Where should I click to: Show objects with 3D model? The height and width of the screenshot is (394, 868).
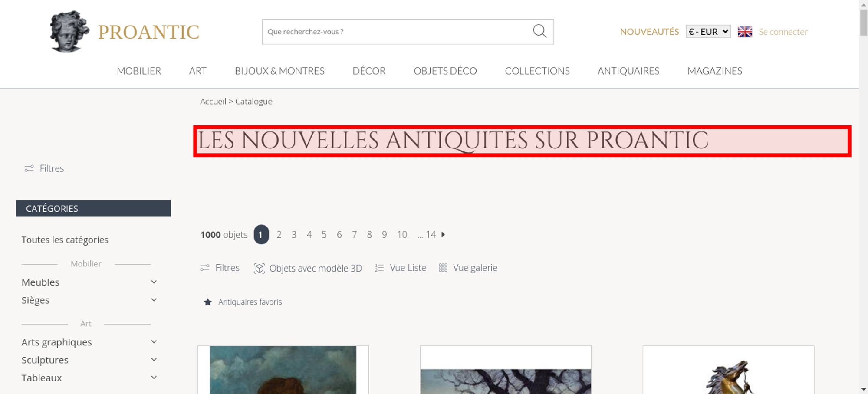coord(308,268)
